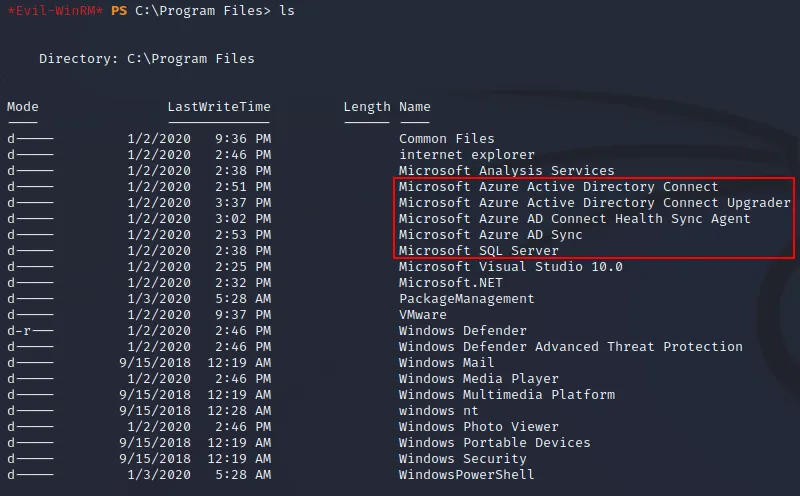Click the 2:51 PM timestamp of Azure Directory Connect
The height and width of the screenshot is (496, 800).
point(243,187)
